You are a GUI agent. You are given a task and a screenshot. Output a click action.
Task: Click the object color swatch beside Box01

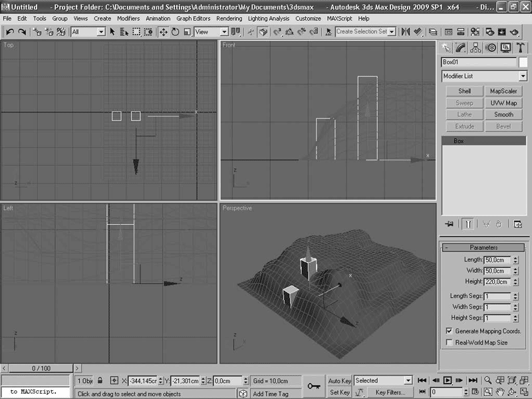[x=523, y=62]
